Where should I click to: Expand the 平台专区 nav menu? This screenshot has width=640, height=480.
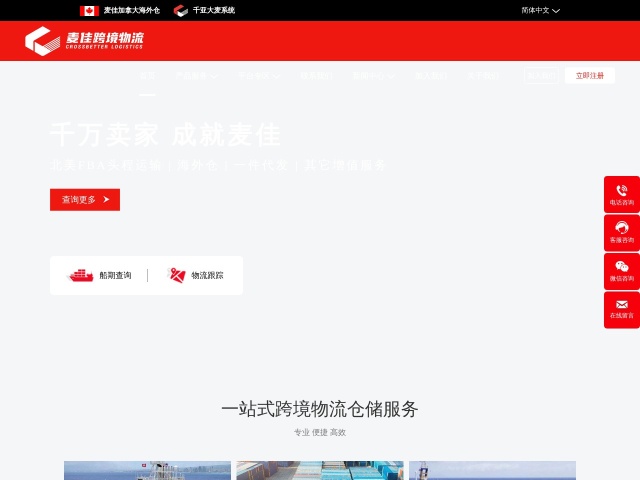[259, 76]
